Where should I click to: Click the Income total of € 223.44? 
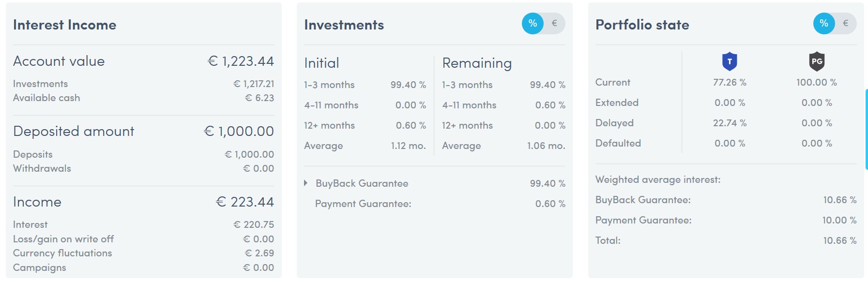(244, 202)
